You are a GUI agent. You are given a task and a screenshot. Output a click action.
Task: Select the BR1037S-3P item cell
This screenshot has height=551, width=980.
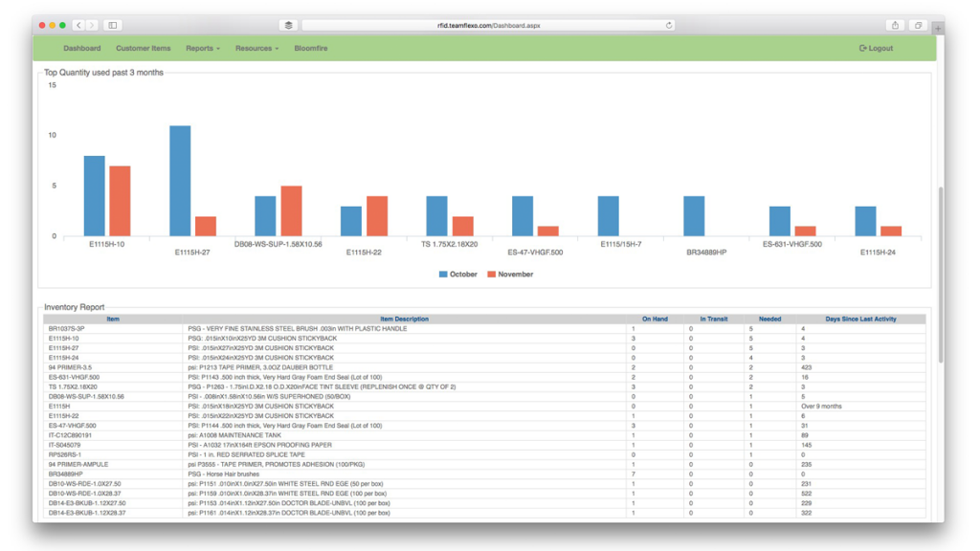point(113,329)
